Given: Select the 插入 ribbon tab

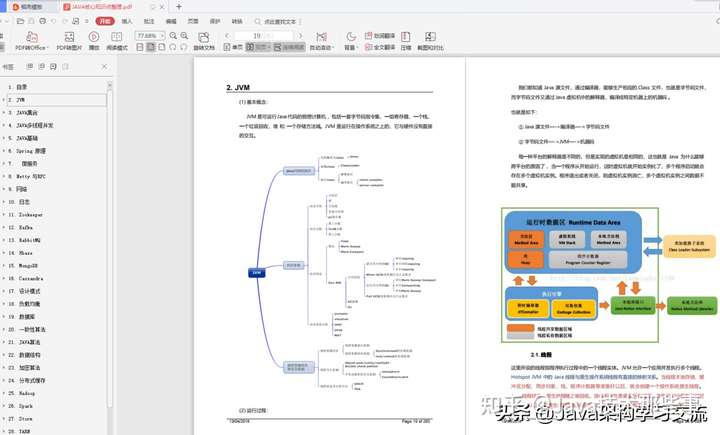Looking at the screenshot, I should tap(127, 22).
